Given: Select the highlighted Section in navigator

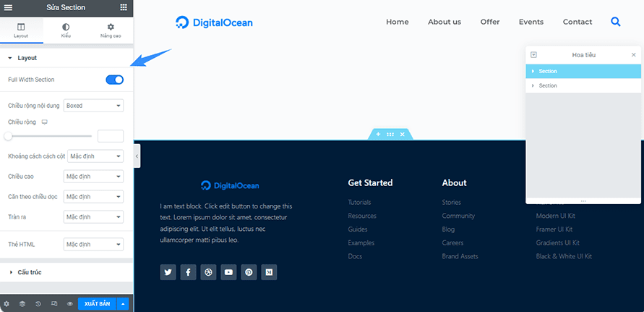Looking at the screenshot, I should coord(583,71).
